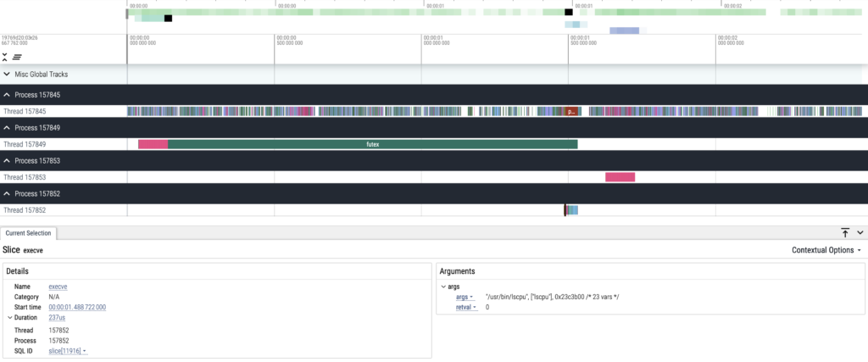Collapse the Process 157849 group
This screenshot has width=868, height=362.
(x=7, y=128)
